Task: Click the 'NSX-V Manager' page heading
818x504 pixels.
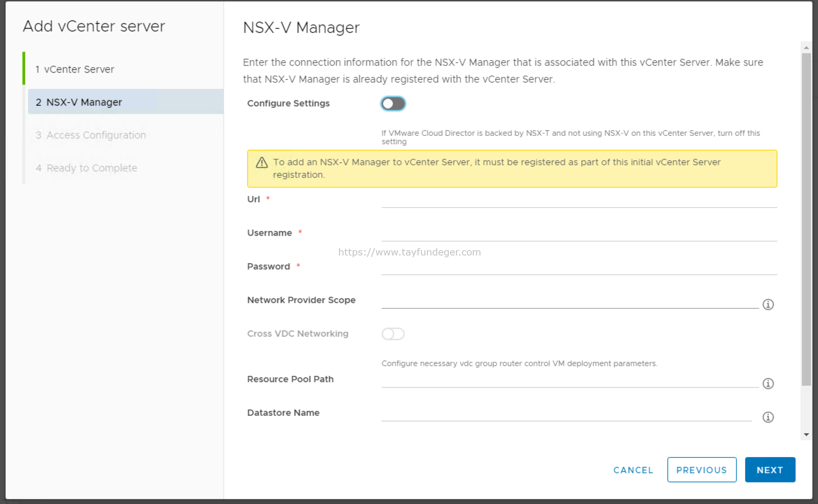Action: [301, 28]
